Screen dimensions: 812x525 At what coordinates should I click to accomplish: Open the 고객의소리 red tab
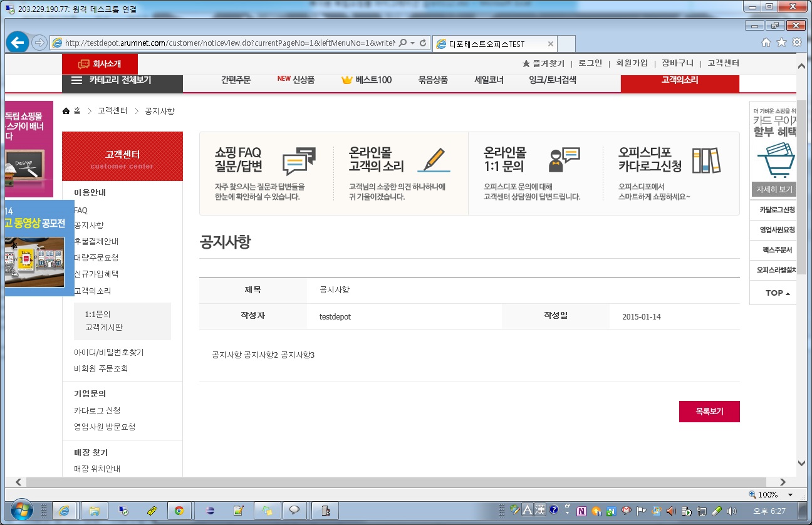(x=679, y=80)
